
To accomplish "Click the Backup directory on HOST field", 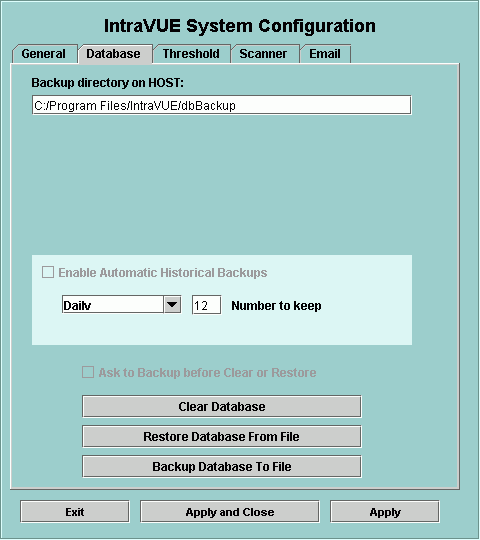I will tap(222, 105).
